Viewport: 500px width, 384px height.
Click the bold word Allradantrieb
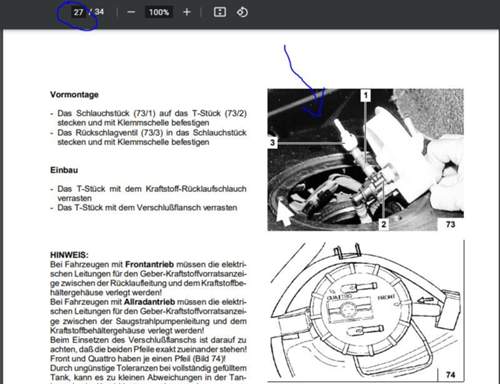[149, 302]
